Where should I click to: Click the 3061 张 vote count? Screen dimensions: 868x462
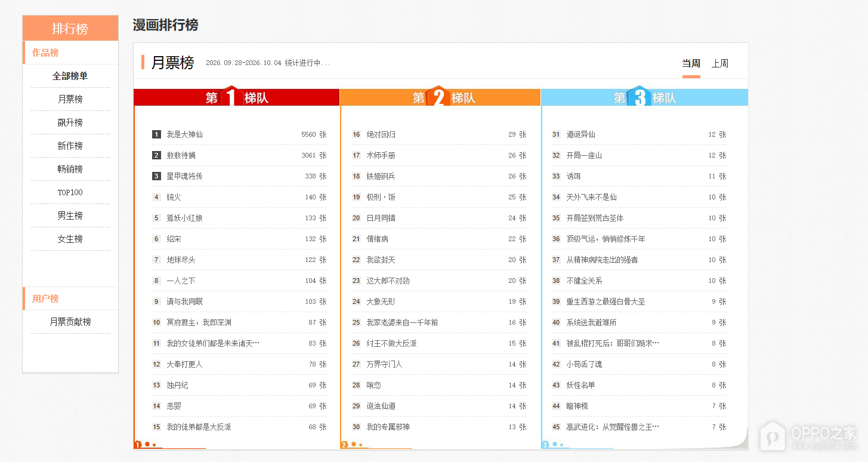[314, 155]
